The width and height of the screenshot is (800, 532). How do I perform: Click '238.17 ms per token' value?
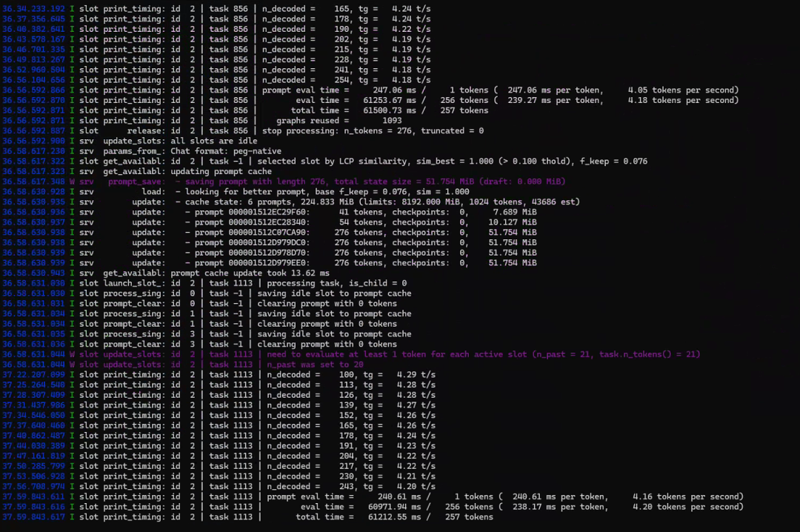point(560,508)
